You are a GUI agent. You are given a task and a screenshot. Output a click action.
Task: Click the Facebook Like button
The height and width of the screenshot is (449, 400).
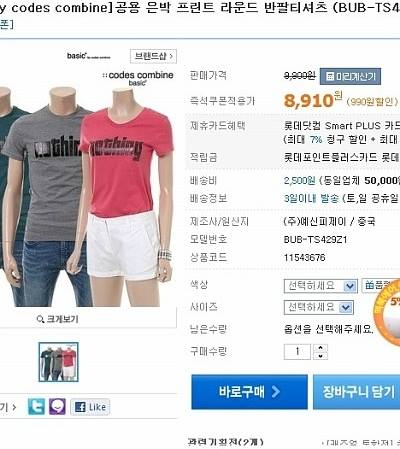tap(90, 407)
